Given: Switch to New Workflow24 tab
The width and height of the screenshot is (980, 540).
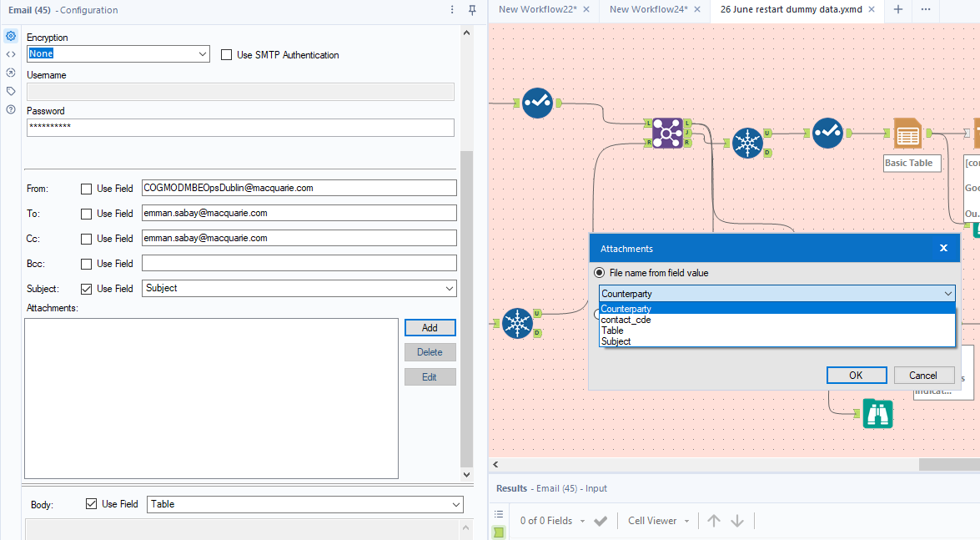Looking at the screenshot, I should point(648,9).
